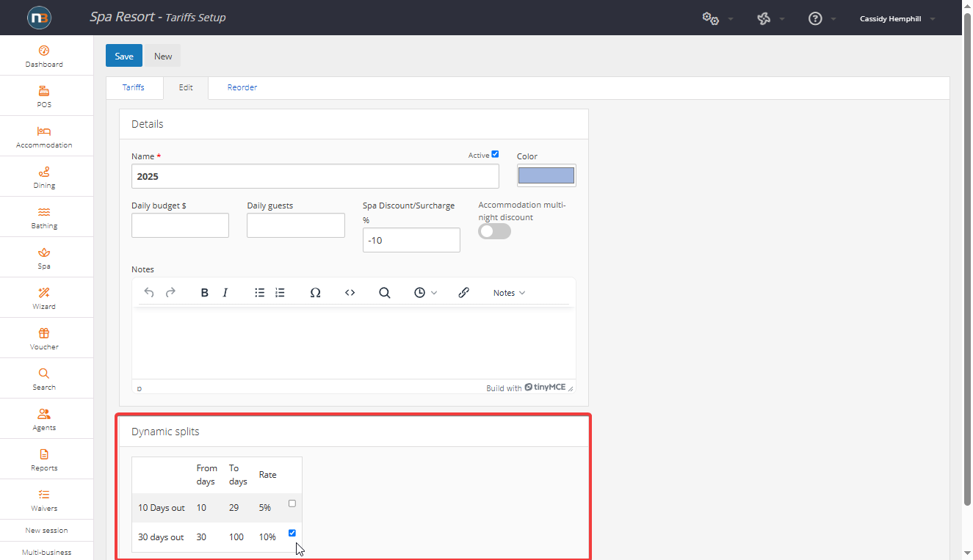
Task: Open the clock date/time dropdown
Action: point(425,293)
